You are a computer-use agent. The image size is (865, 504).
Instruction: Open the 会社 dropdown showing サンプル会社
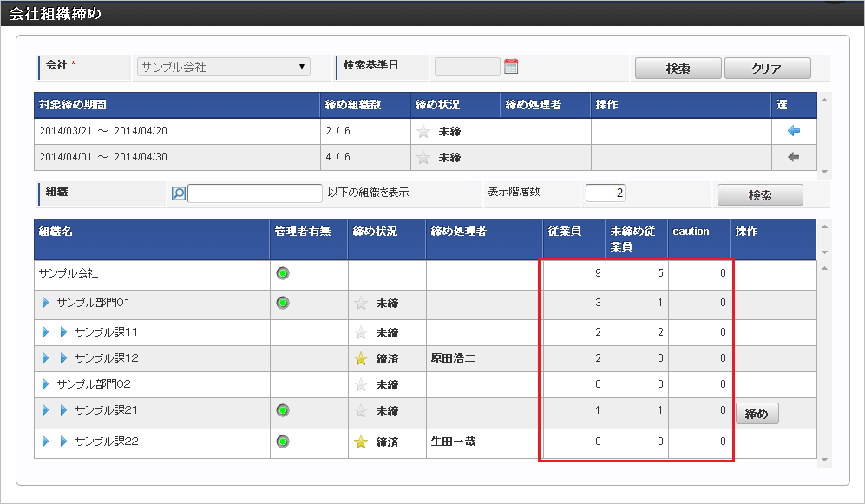tap(224, 67)
